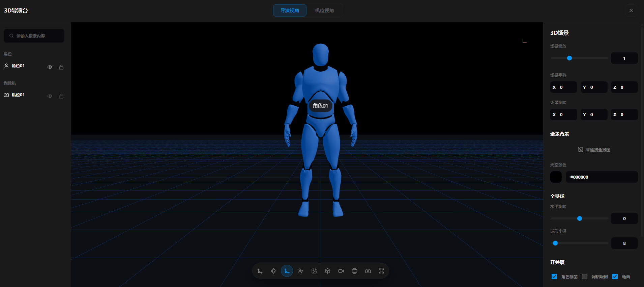Click the 场景旋转 X field
The width and height of the screenshot is (644, 287).
coord(564,114)
